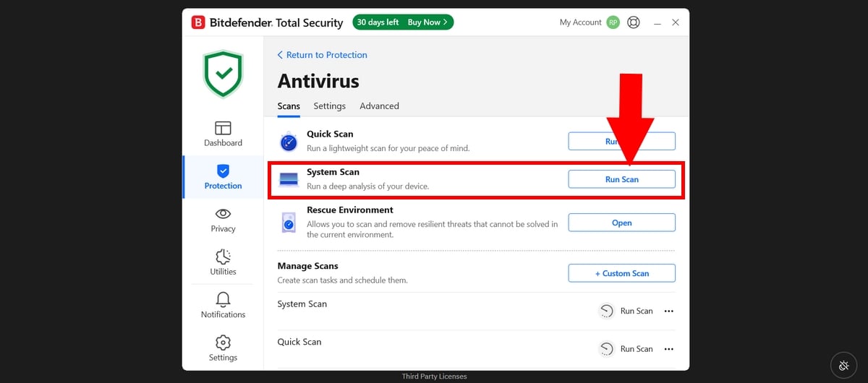This screenshot has height=383, width=868.
Task: Open the Dashboard sidebar section
Action: pyautogui.click(x=223, y=134)
